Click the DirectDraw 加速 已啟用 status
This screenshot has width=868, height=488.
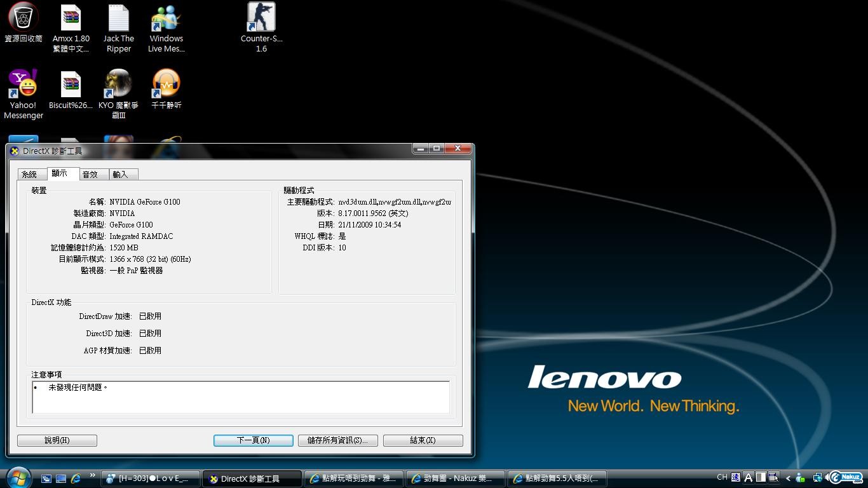click(150, 316)
